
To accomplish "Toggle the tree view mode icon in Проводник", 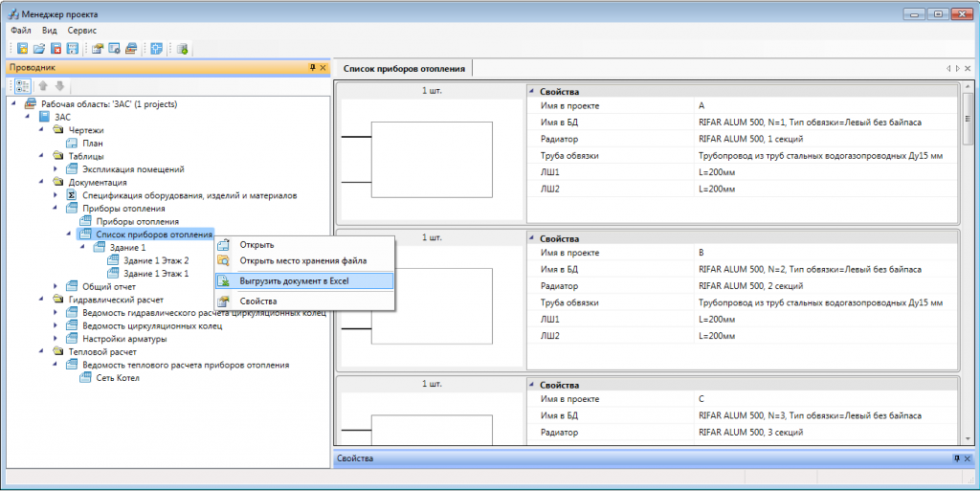I will pos(22,86).
